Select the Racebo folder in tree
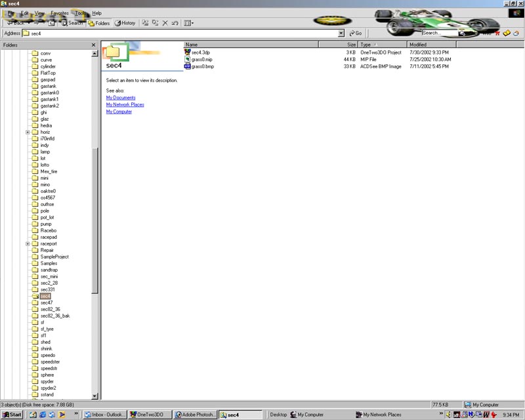 click(48, 230)
